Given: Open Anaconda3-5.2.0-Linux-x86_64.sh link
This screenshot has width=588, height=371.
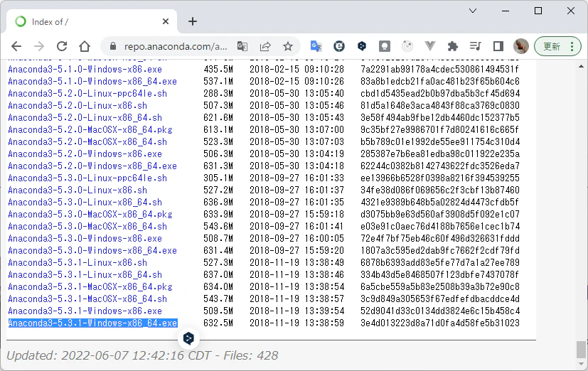Looking at the screenshot, I should [x=85, y=118].
